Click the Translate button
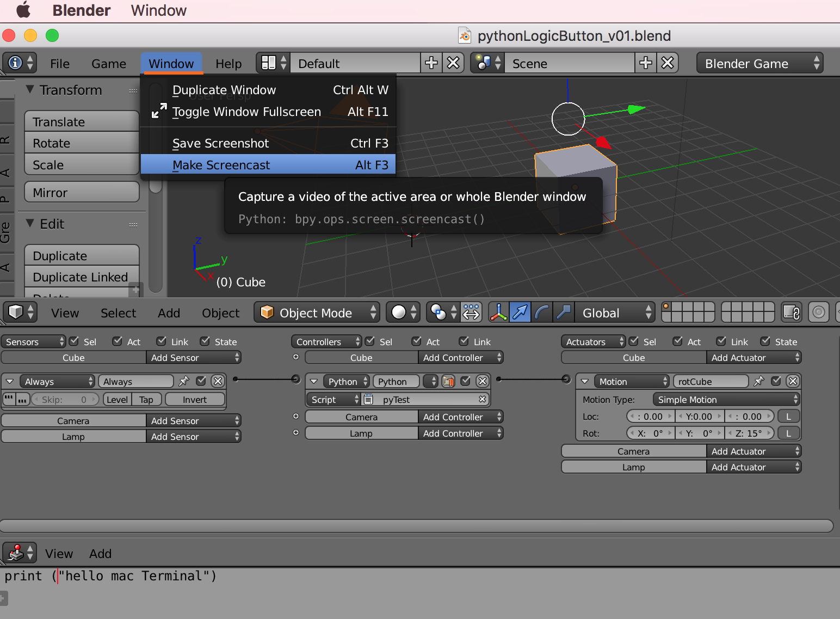Viewport: 840px width, 619px height. (82, 121)
